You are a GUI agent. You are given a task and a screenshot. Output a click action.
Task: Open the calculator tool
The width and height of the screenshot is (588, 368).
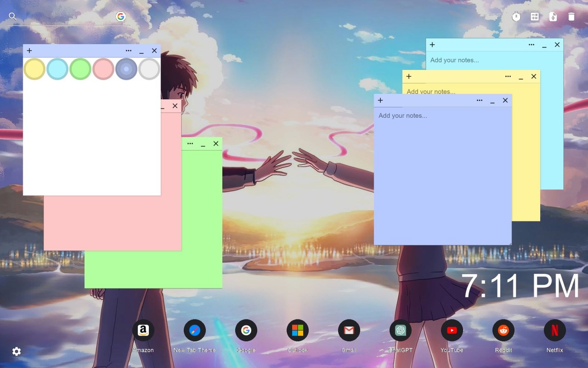coord(535,17)
